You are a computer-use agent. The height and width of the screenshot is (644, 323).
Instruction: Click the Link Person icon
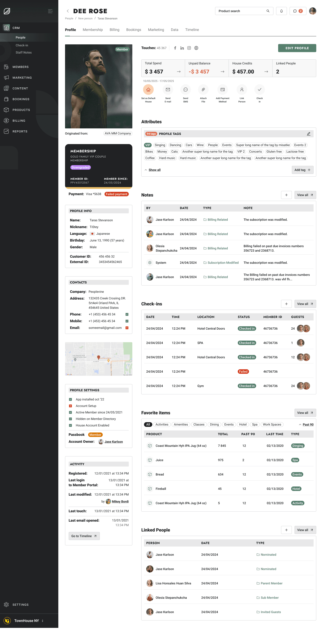pos(242,89)
